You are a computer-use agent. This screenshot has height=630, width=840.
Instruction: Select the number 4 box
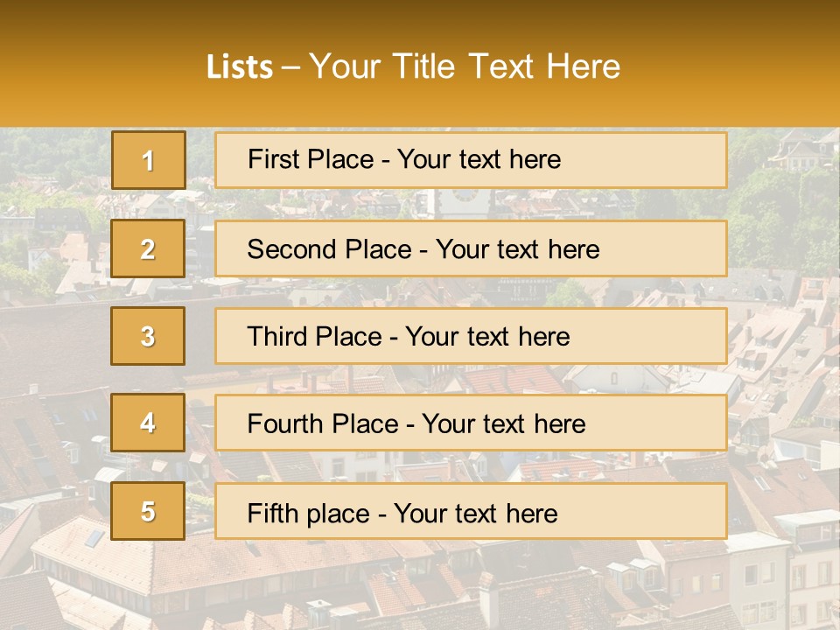click(x=148, y=423)
